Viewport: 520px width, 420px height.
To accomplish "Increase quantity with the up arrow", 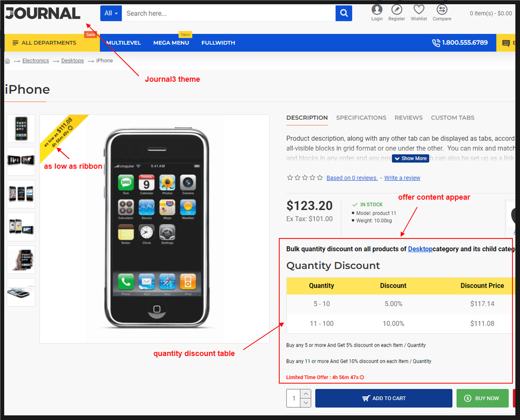I will (x=306, y=393).
